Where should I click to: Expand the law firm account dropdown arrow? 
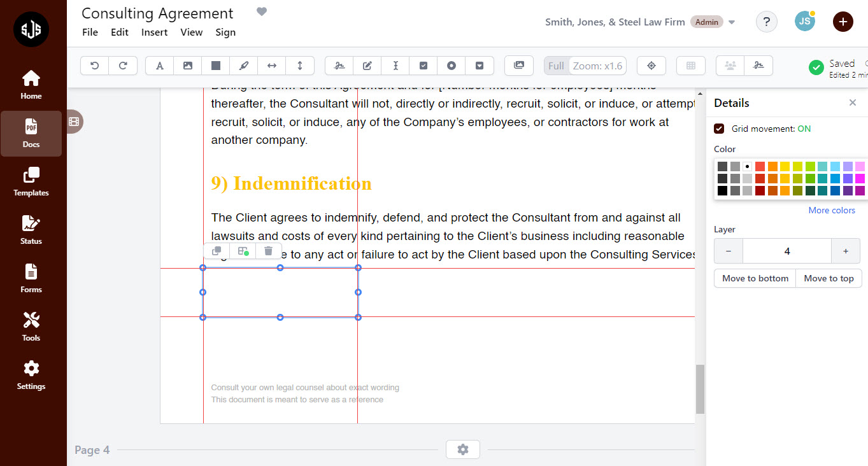pyautogui.click(x=732, y=22)
